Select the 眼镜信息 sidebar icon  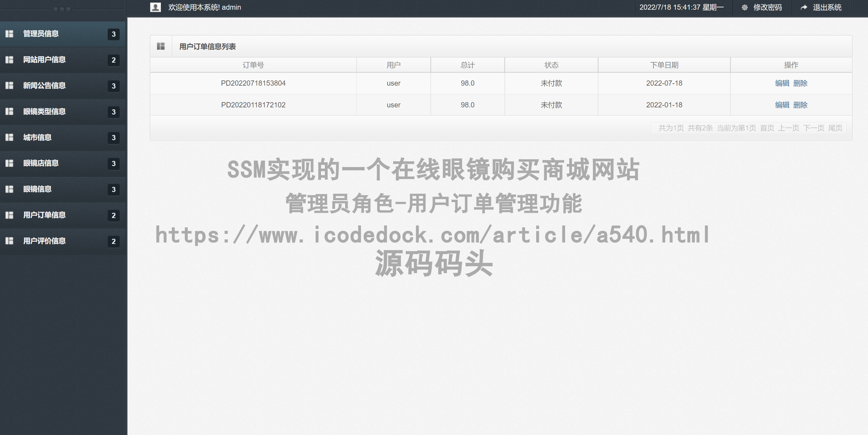click(9, 189)
